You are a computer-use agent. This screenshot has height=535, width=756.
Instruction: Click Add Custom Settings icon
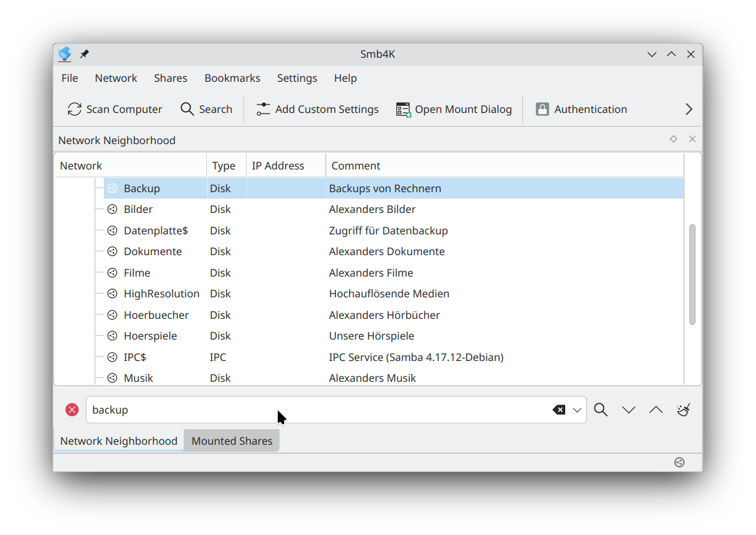pos(263,109)
